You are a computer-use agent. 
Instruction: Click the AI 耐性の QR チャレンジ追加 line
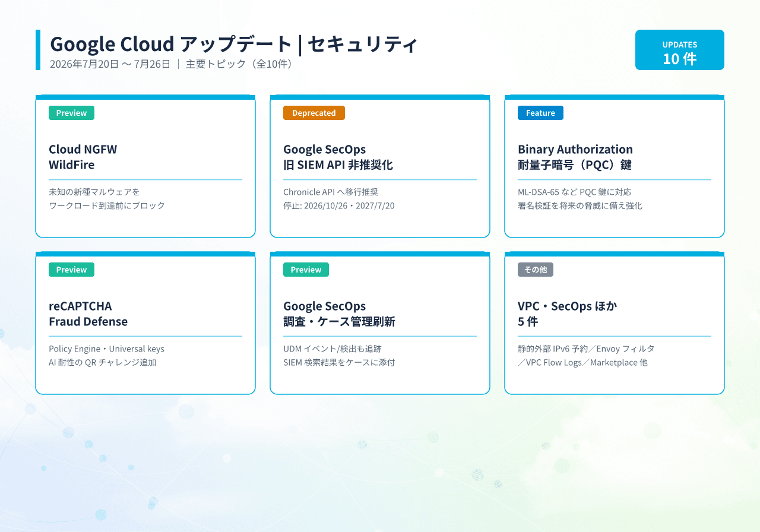[x=103, y=362]
